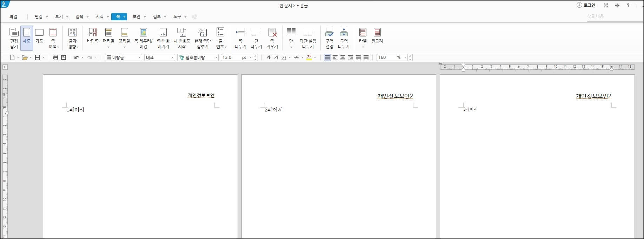Select 가로 landscape orientation
Image resolution: width=644 pixels, height=239 pixels.
pos(39,36)
